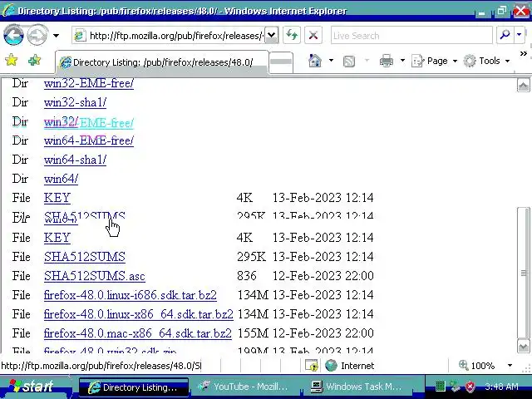Go back with the Back arrow button
This screenshot has width=532, height=399.
tap(13, 35)
